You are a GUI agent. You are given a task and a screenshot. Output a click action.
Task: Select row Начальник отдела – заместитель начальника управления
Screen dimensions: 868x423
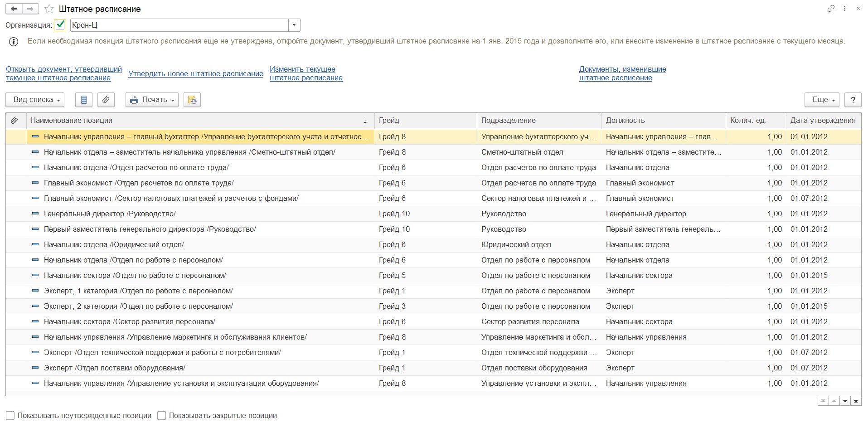[433, 152]
